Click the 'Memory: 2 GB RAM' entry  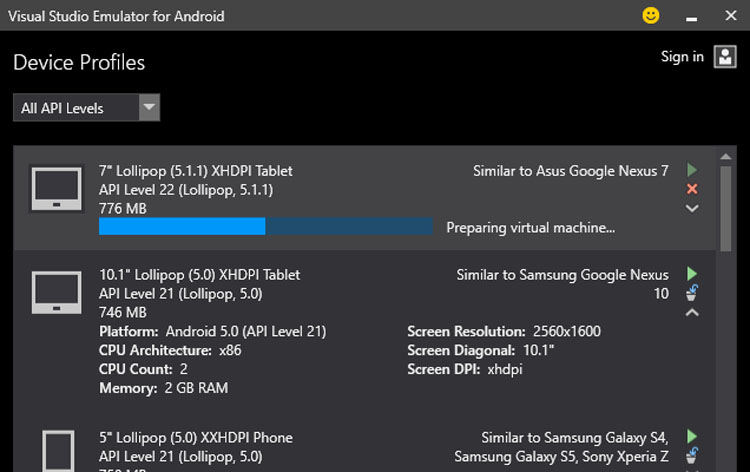click(x=164, y=388)
